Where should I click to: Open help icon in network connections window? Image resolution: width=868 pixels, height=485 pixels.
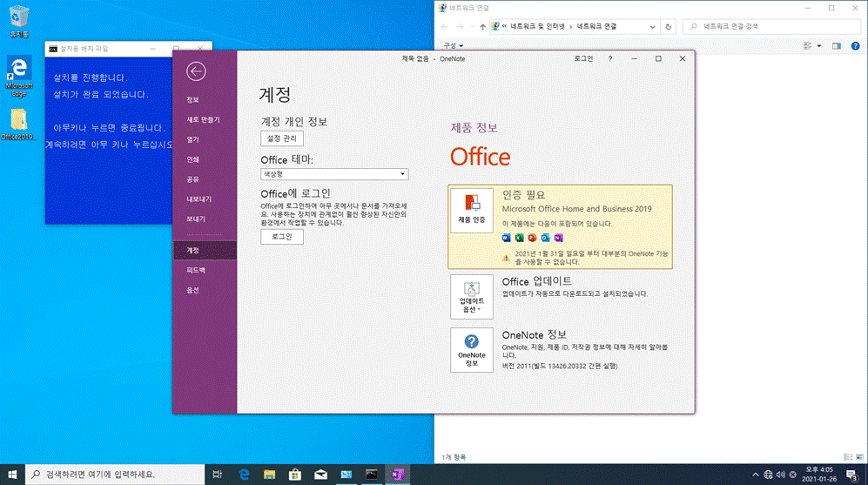[x=855, y=46]
